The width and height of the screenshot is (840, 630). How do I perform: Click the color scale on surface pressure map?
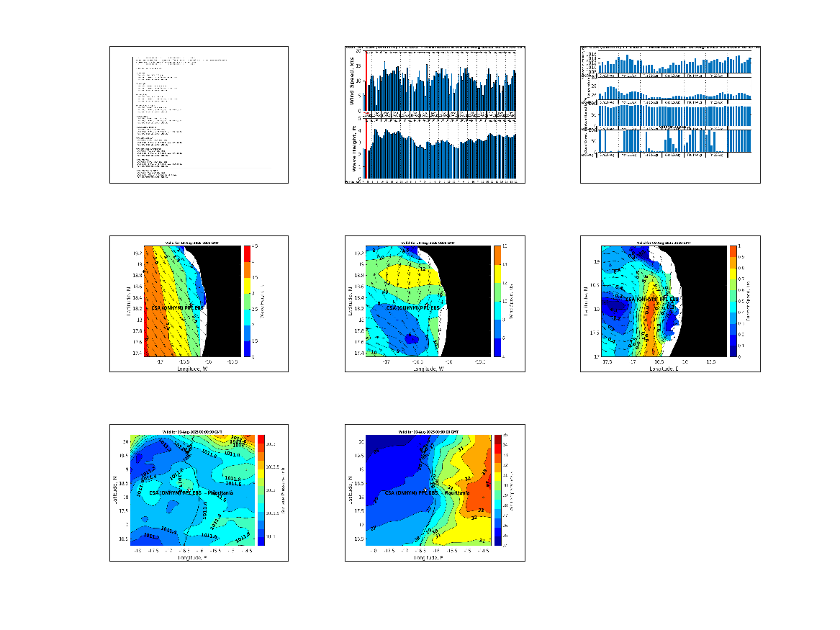tap(261, 490)
